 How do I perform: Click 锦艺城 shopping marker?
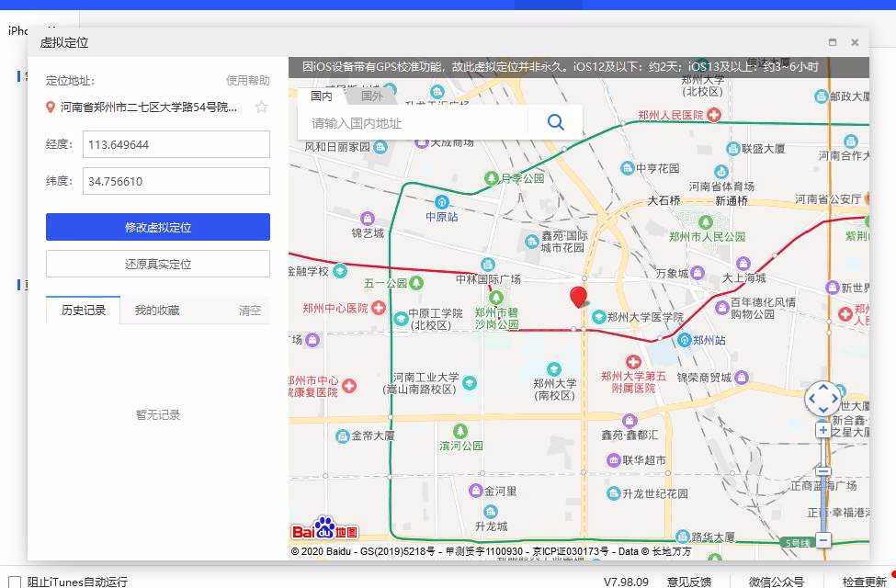point(368,219)
